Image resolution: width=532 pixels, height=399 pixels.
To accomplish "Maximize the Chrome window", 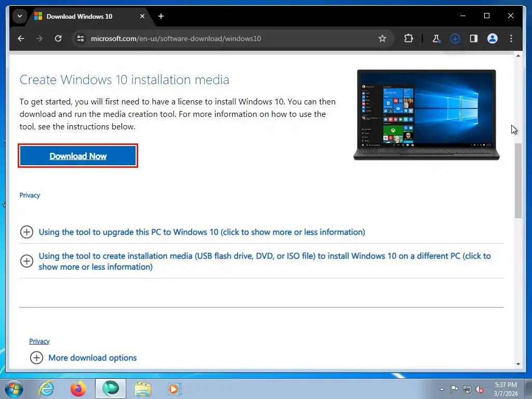I will [486, 16].
